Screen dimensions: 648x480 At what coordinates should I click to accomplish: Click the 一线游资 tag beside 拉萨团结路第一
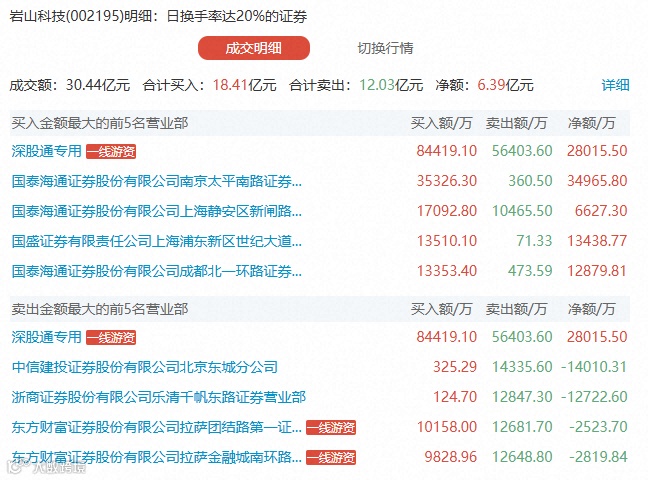tap(331, 427)
